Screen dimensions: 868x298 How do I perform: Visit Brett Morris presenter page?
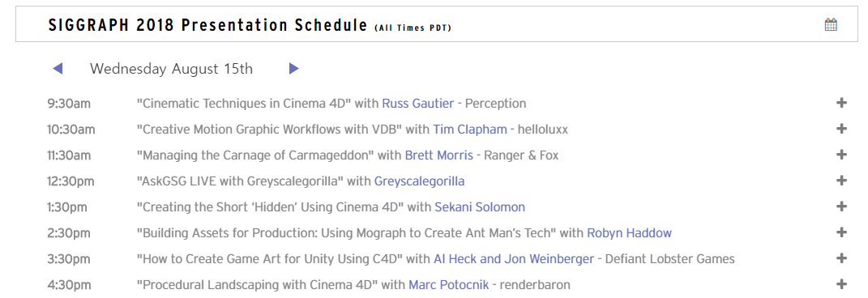tap(439, 155)
